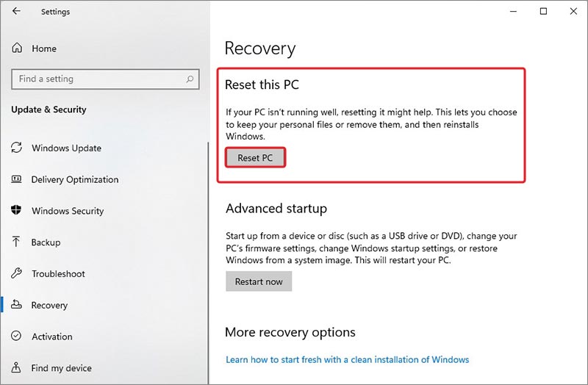Click the sidebar vertical scrollbar

tap(208, 262)
